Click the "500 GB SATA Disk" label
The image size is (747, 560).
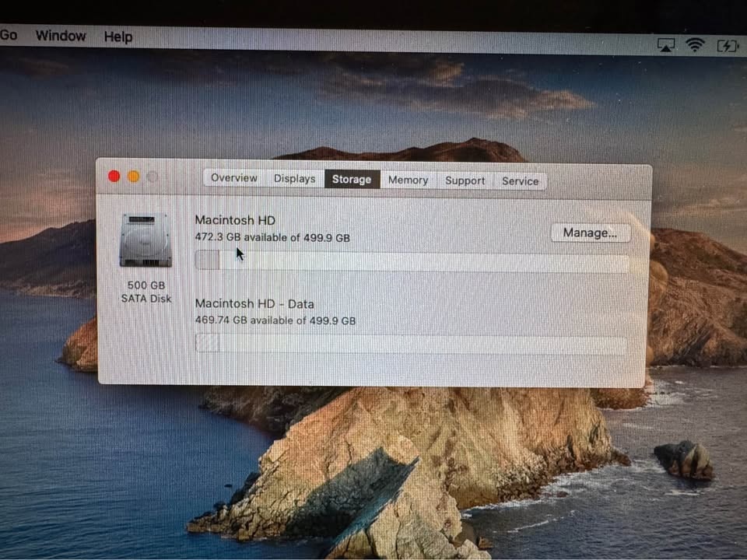click(x=146, y=292)
